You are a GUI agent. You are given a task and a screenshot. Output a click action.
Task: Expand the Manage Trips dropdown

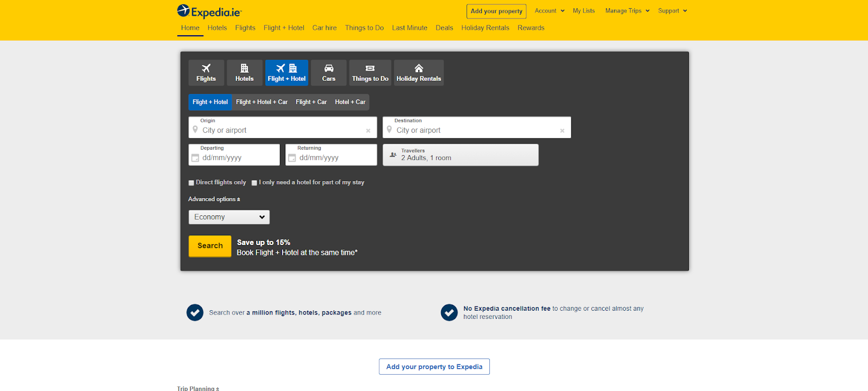pos(627,11)
